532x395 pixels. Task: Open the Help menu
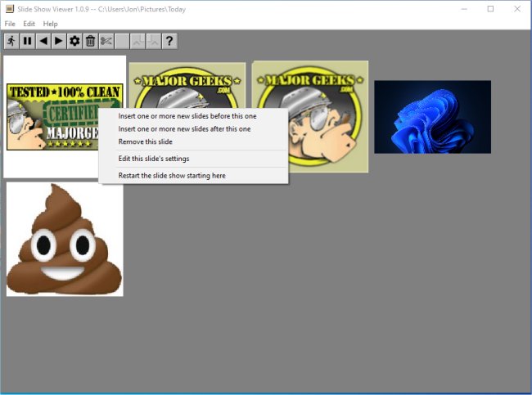50,24
